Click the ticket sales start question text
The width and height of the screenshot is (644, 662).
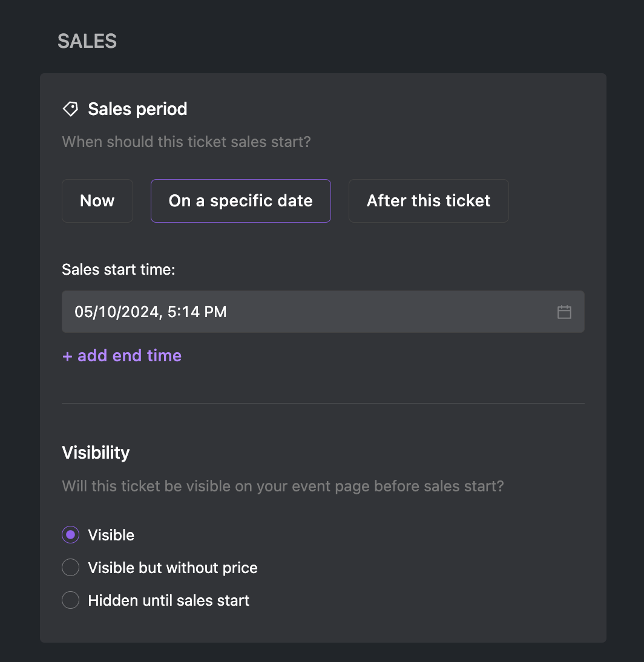(x=186, y=142)
